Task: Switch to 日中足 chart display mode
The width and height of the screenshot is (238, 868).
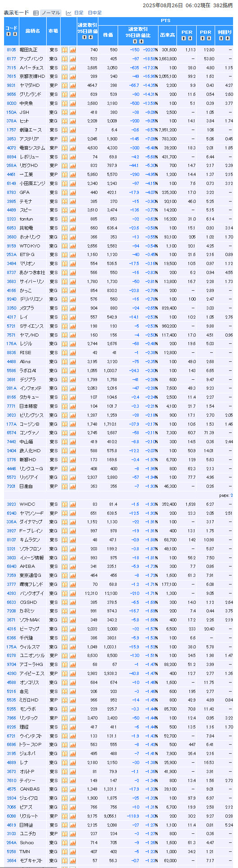Action: coord(95,13)
